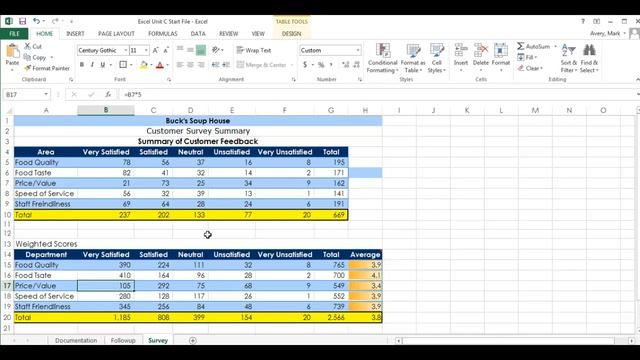
Task: Open the Sort & Filter menu
Action: [568, 58]
